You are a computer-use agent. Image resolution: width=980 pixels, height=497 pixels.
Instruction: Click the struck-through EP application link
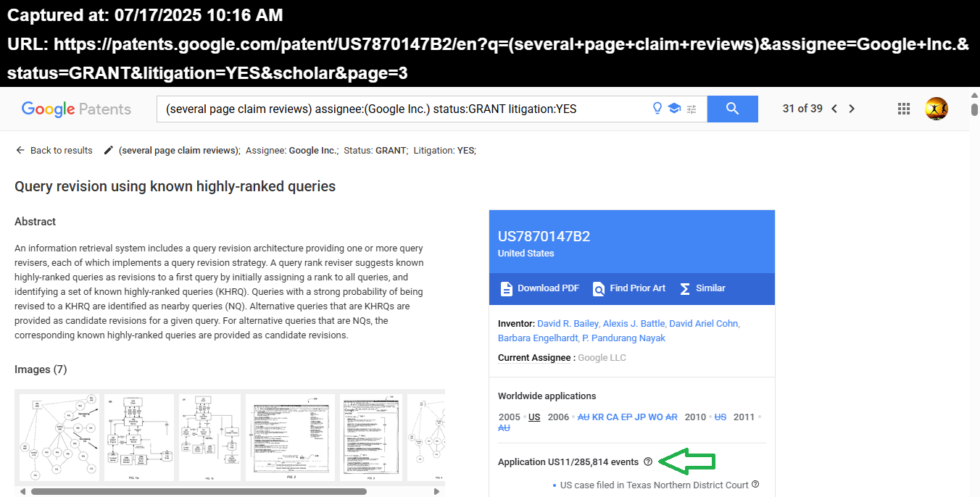pos(627,417)
